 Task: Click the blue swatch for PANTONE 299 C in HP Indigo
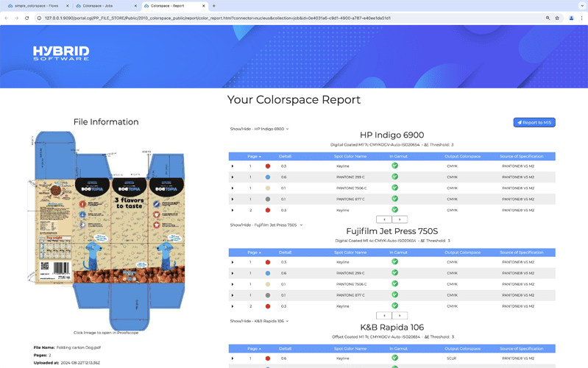tap(268, 177)
